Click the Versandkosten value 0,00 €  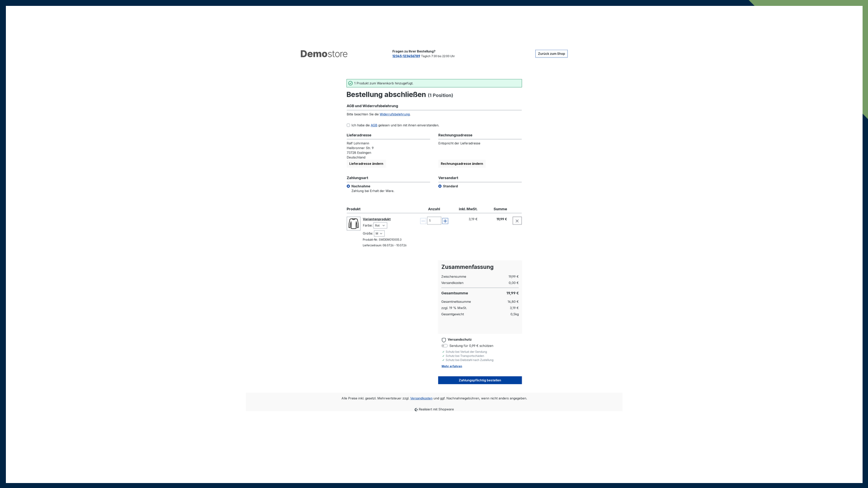[514, 283]
